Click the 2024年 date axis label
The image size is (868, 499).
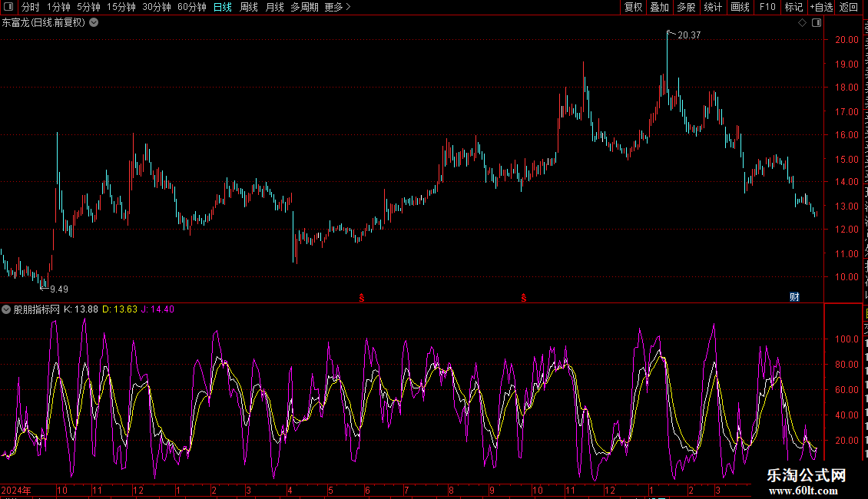click(16, 490)
